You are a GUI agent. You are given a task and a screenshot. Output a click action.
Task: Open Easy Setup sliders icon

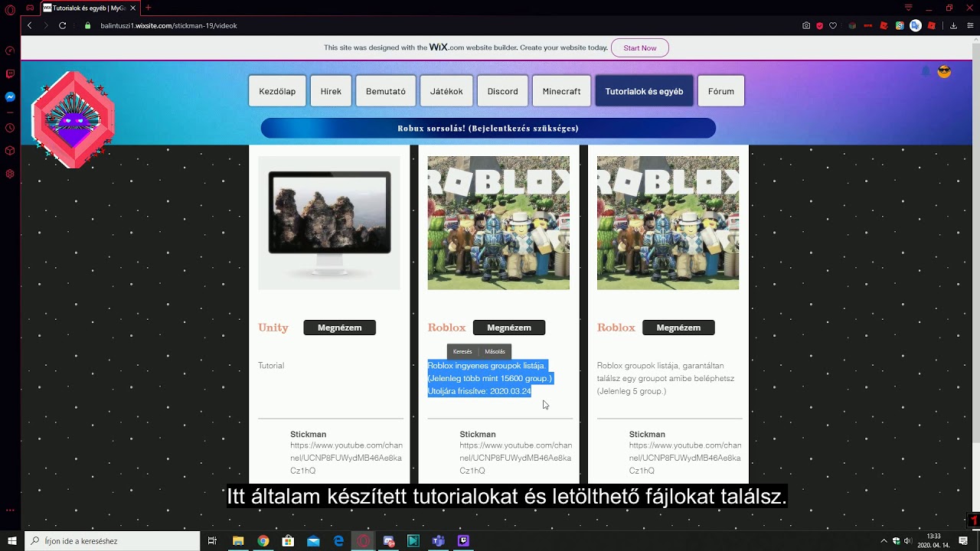pyautogui.click(x=969, y=25)
